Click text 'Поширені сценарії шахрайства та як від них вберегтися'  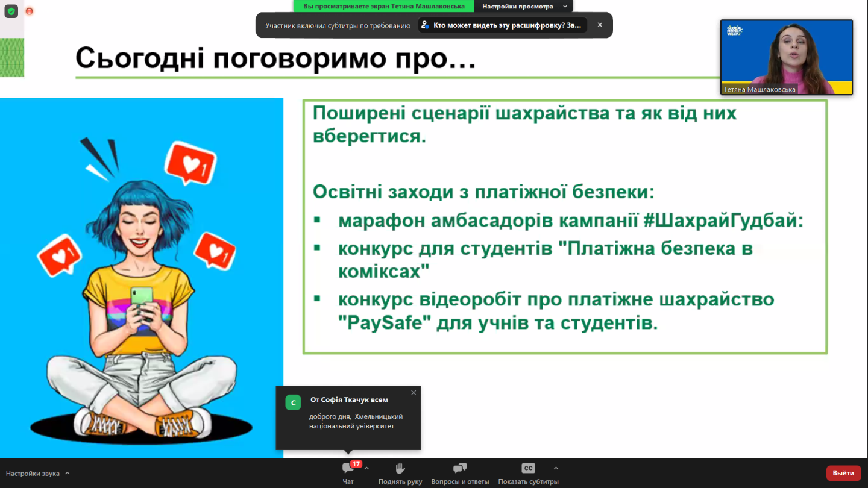pyautogui.click(x=524, y=124)
